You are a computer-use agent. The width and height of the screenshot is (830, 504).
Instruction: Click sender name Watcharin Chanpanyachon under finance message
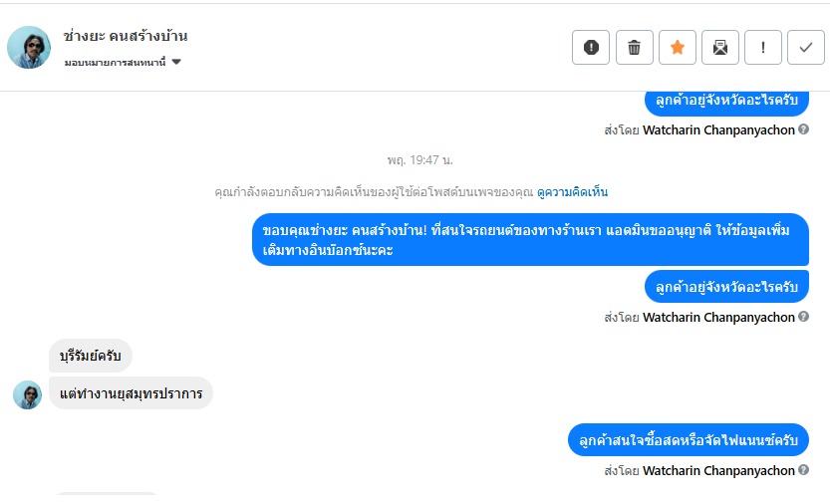[718, 470]
